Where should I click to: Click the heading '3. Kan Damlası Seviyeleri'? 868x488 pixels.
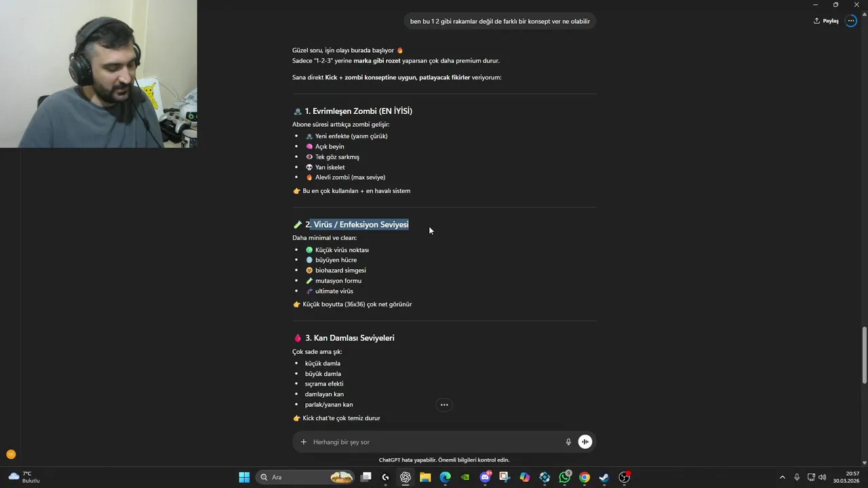[349, 338]
